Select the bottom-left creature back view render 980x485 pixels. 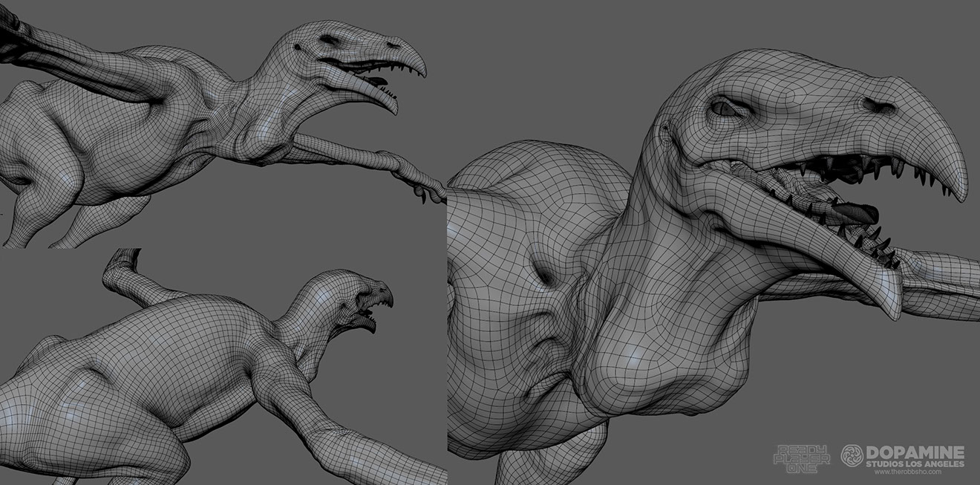(x=186, y=371)
